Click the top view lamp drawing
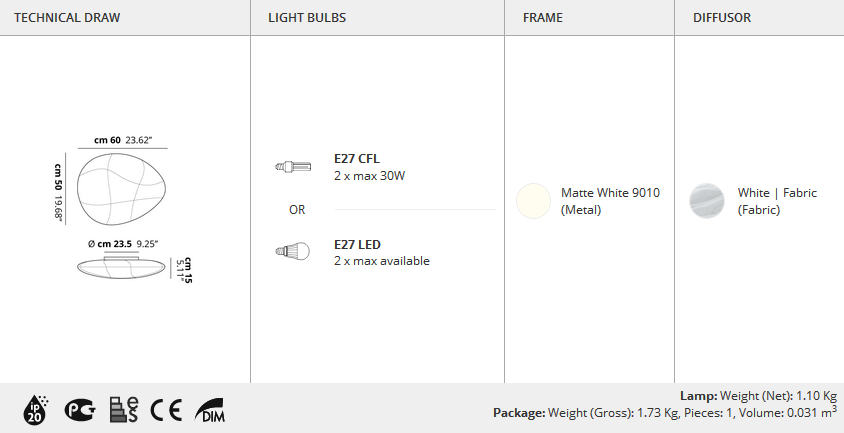The height and width of the screenshot is (433, 844). [x=121, y=188]
